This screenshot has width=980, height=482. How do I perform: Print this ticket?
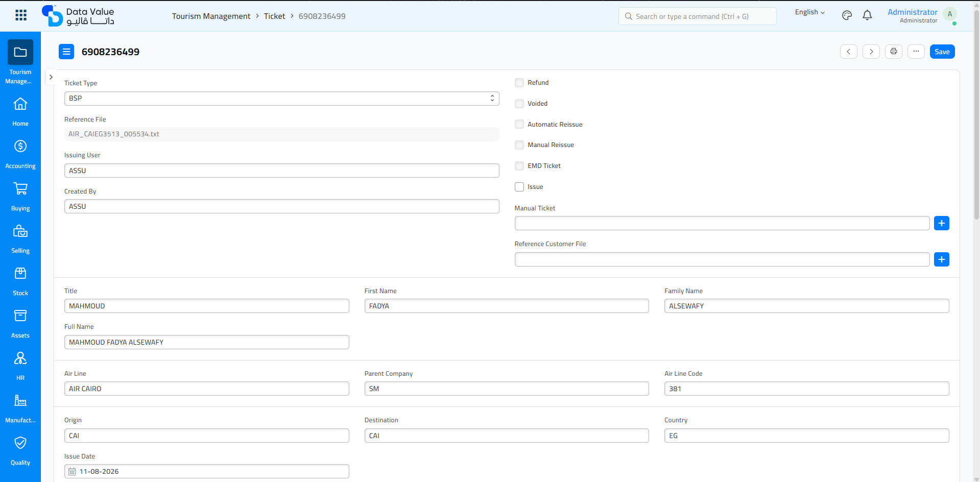pos(894,52)
